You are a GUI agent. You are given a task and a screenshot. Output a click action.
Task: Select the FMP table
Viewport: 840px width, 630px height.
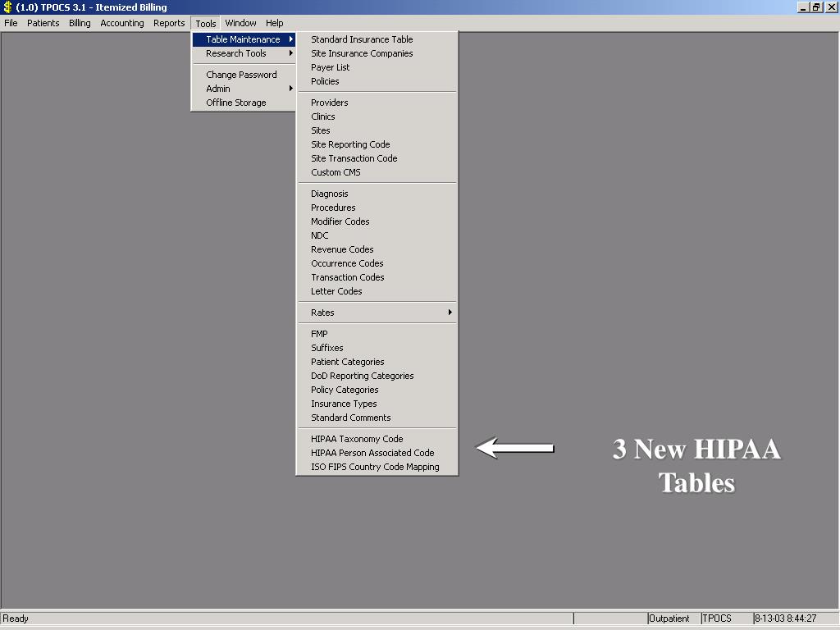(x=377, y=334)
